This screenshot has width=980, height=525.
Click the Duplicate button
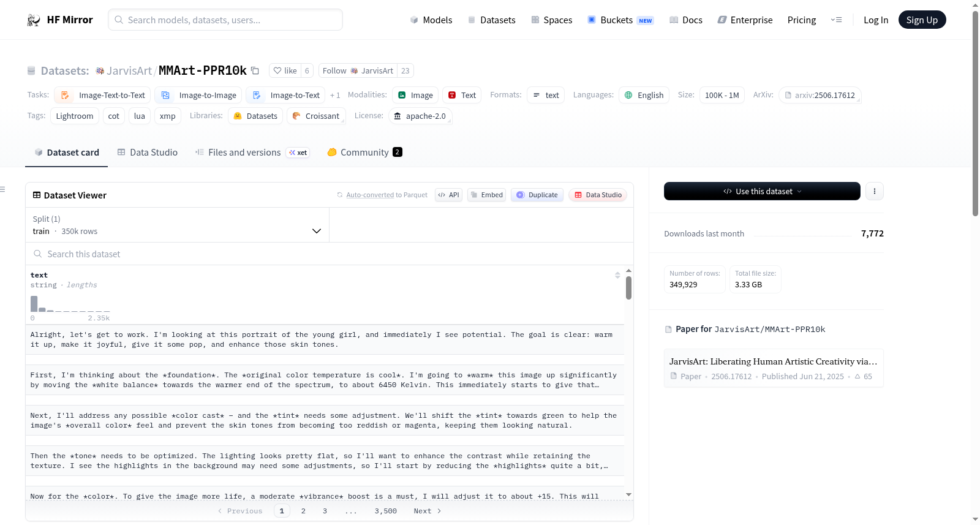(537, 195)
